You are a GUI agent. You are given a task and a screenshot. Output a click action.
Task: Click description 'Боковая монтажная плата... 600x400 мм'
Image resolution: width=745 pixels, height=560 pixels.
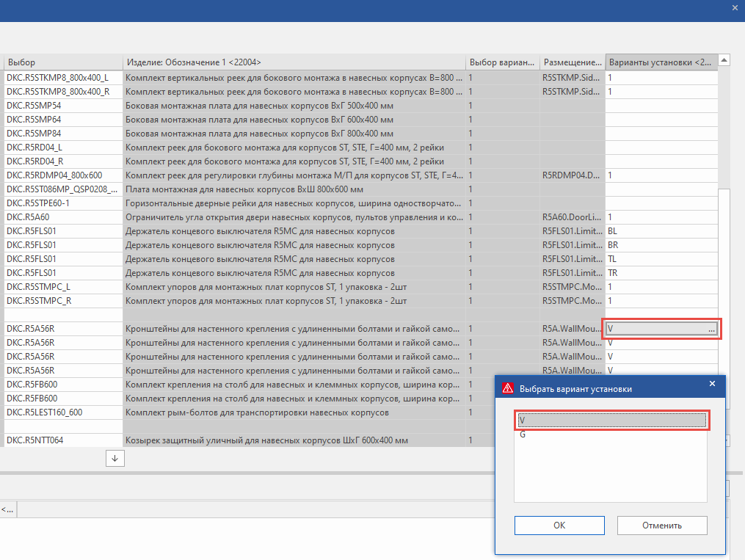tap(294, 119)
